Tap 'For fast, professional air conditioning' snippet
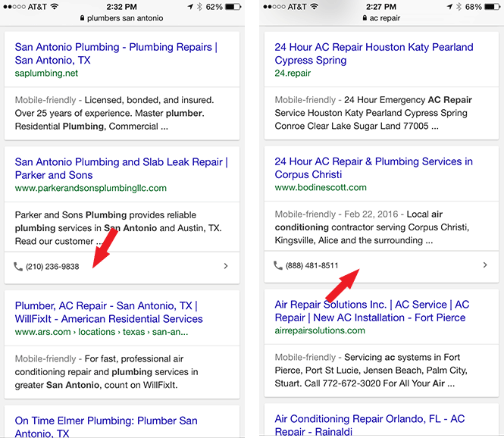The height and width of the screenshot is (438, 504). 106,372
